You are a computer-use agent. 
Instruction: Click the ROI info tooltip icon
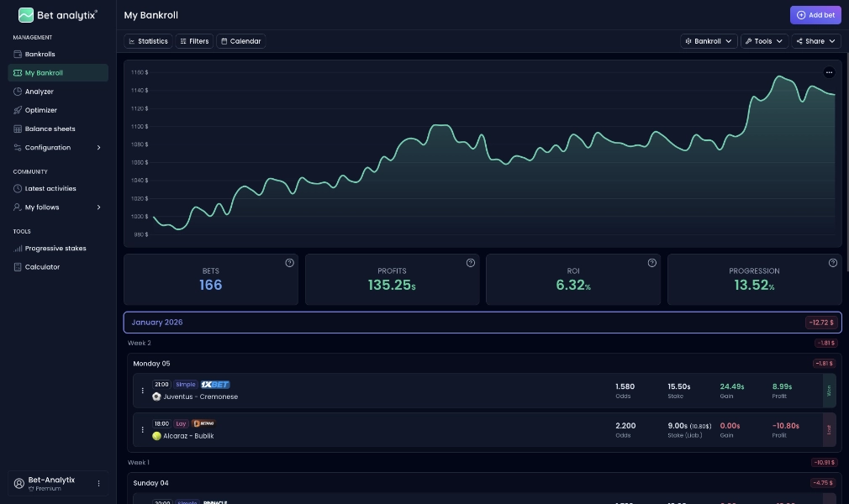651,262
